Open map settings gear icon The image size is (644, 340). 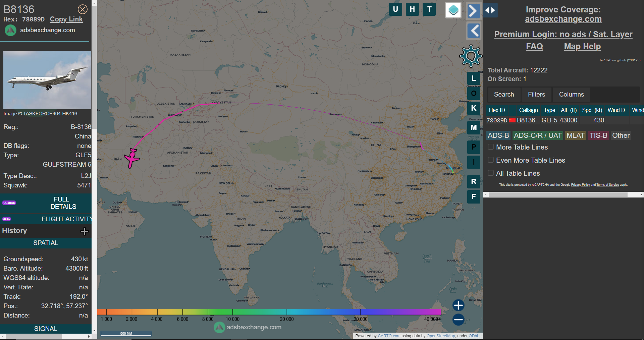pos(471,56)
